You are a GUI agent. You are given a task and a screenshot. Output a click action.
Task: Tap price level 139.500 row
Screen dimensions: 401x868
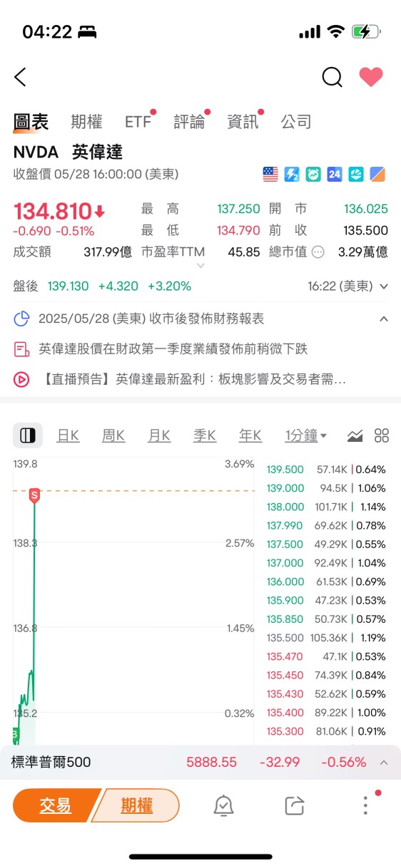coord(326,470)
